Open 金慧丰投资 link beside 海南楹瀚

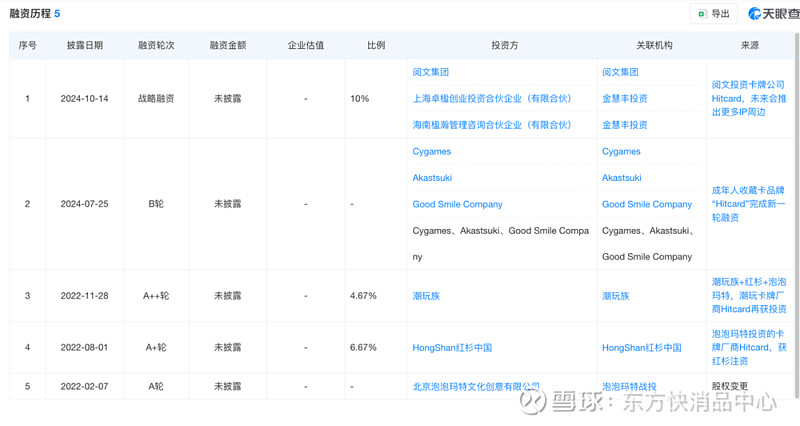point(624,125)
